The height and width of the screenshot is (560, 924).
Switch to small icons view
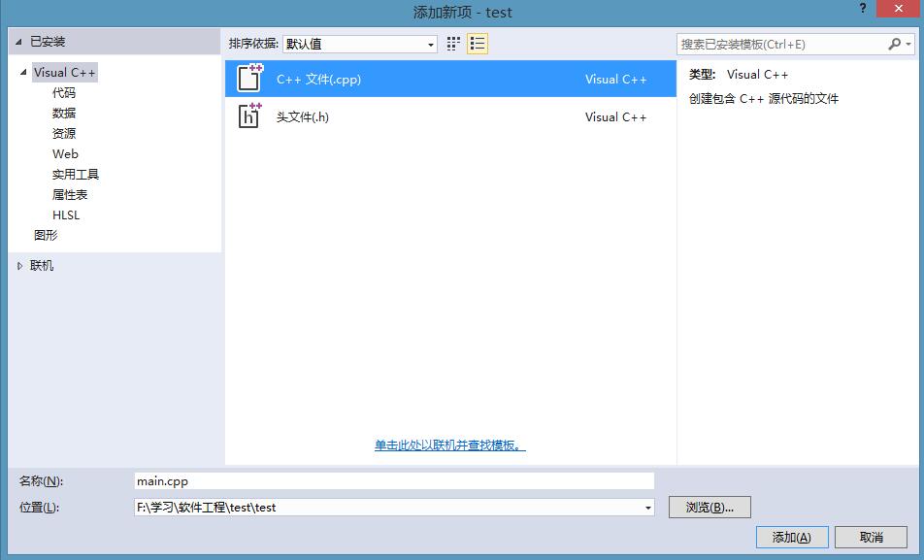(x=452, y=44)
